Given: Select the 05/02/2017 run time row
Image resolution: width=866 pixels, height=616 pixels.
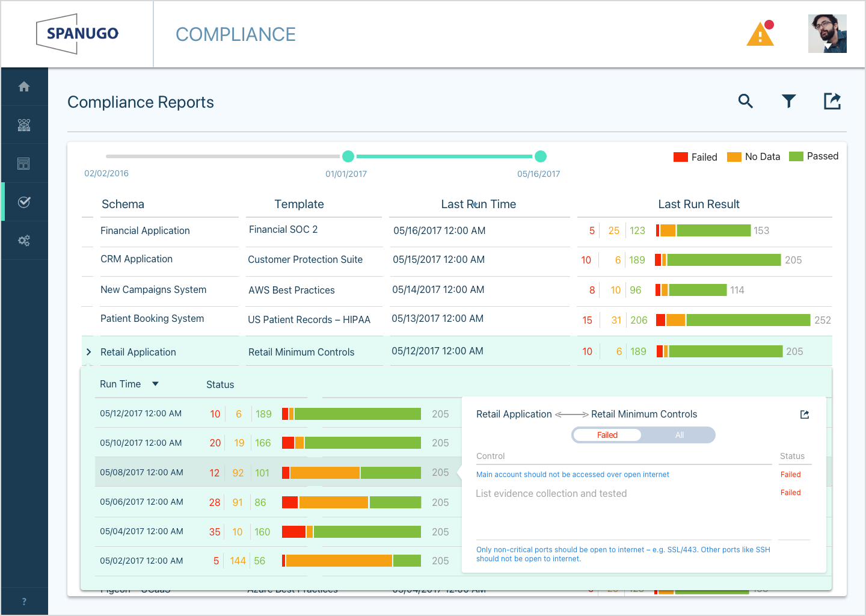Looking at the screenshot, I should 278,561.
